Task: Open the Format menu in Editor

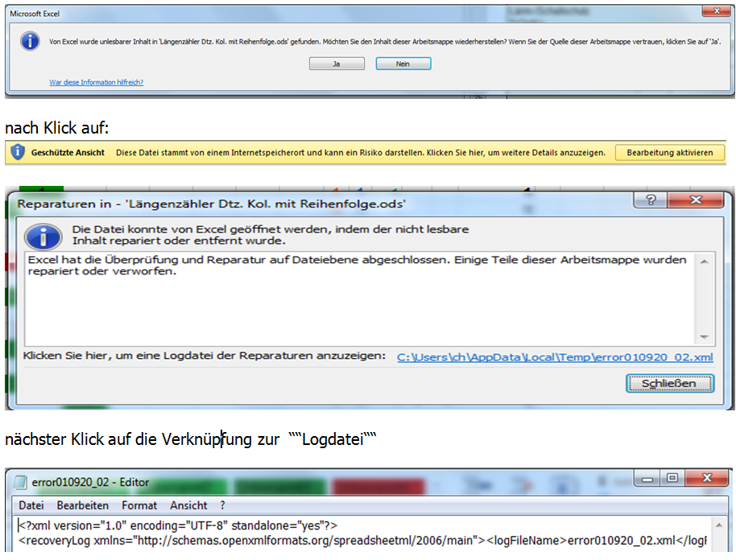Action: [x=139, y=505]
